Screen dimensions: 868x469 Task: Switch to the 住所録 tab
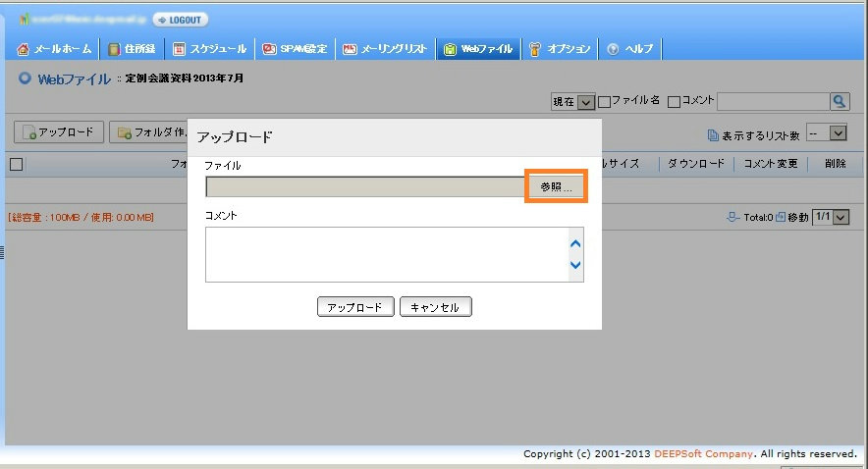(x=132, y=49)
